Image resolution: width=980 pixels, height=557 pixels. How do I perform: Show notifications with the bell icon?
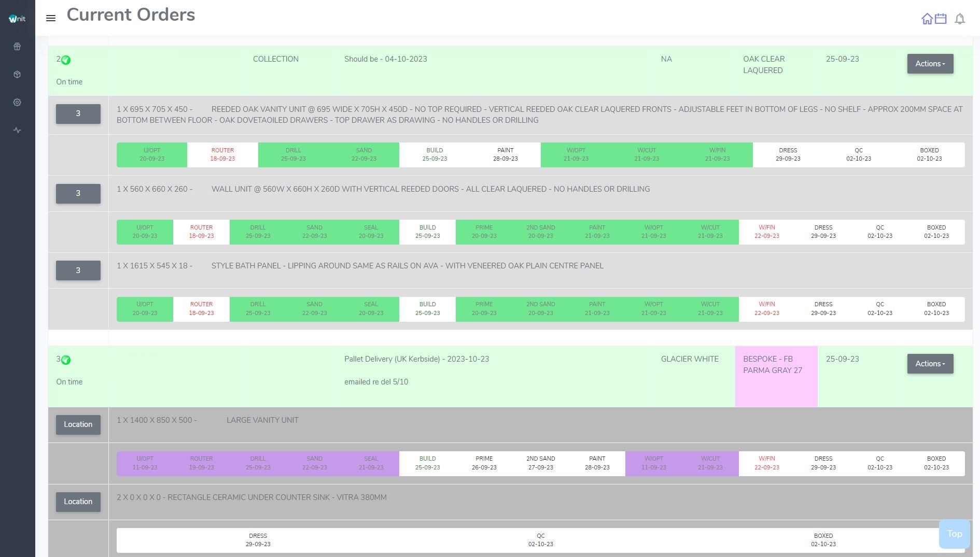960,19
